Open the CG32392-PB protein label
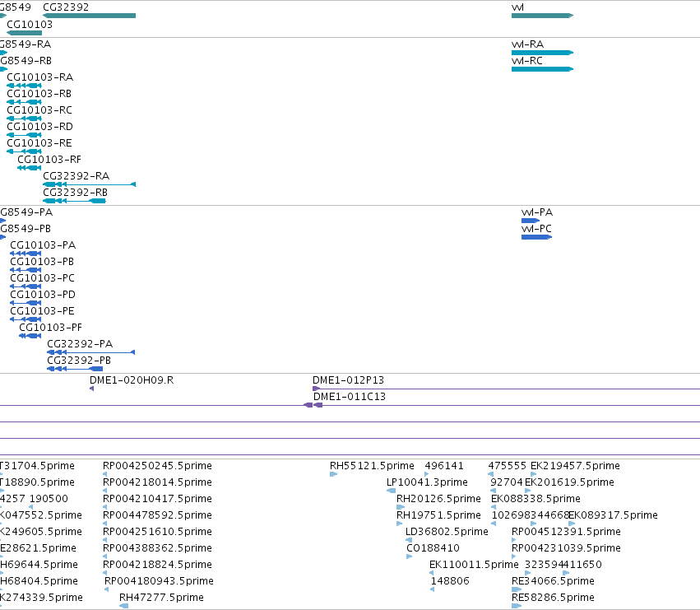 coord(79,361)
